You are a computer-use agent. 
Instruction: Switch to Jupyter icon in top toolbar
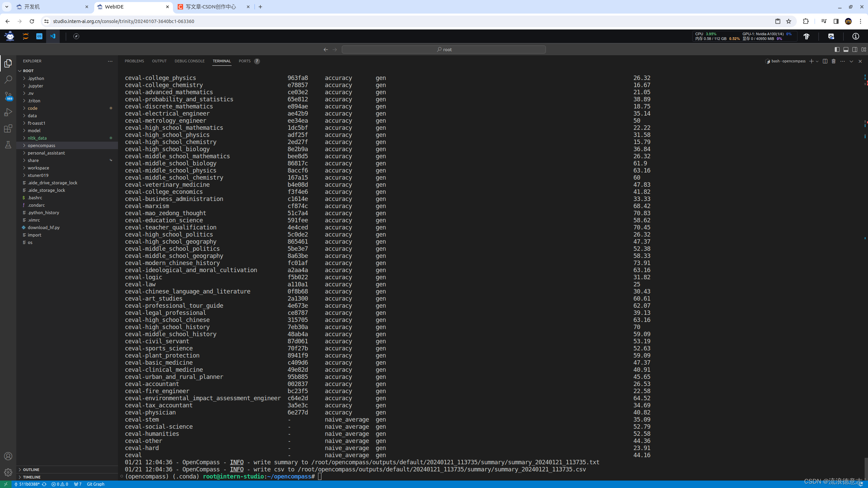point(26,36)
